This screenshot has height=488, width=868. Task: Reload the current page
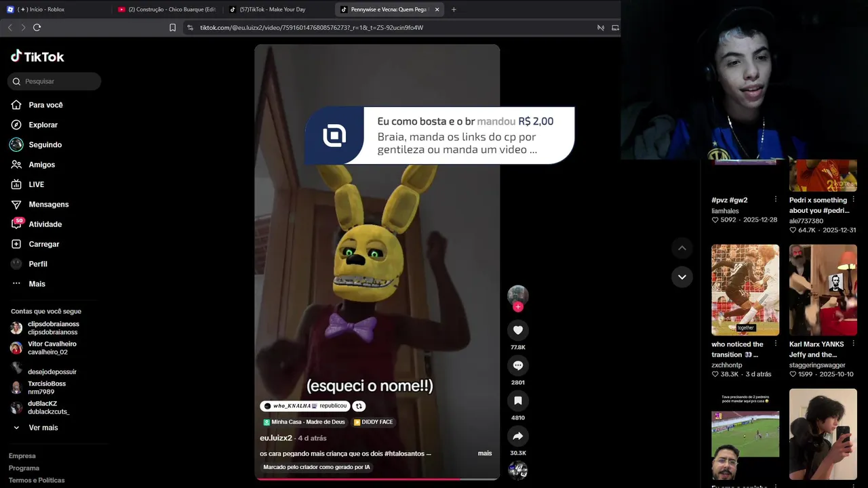click(37, 28)
